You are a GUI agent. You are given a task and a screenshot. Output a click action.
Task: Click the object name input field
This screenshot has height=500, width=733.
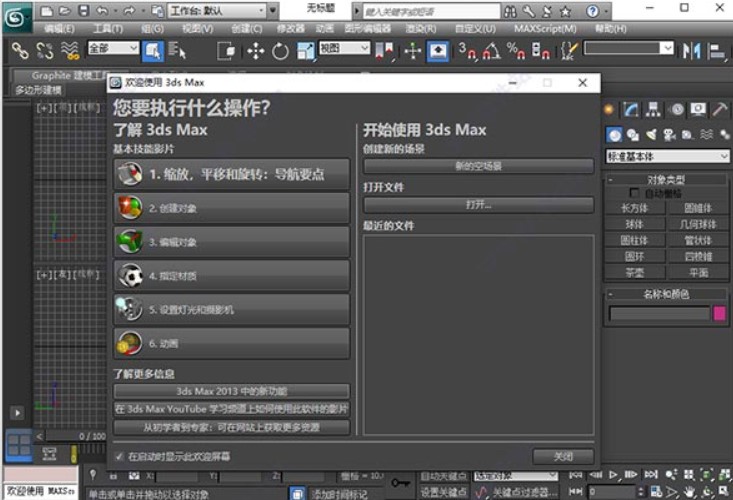660,314
